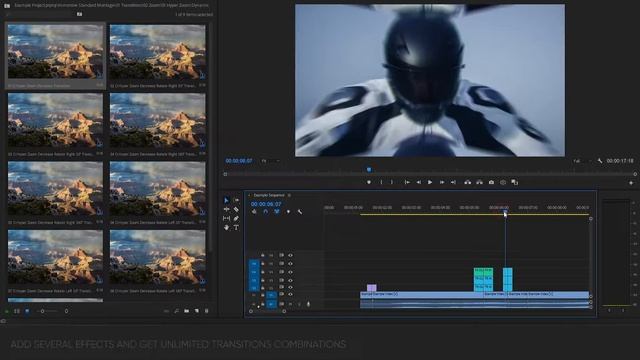Click the blue timeline timecode 00:00:06:07
The height and width of the screenshot is (360, 640).
(266, 204)
